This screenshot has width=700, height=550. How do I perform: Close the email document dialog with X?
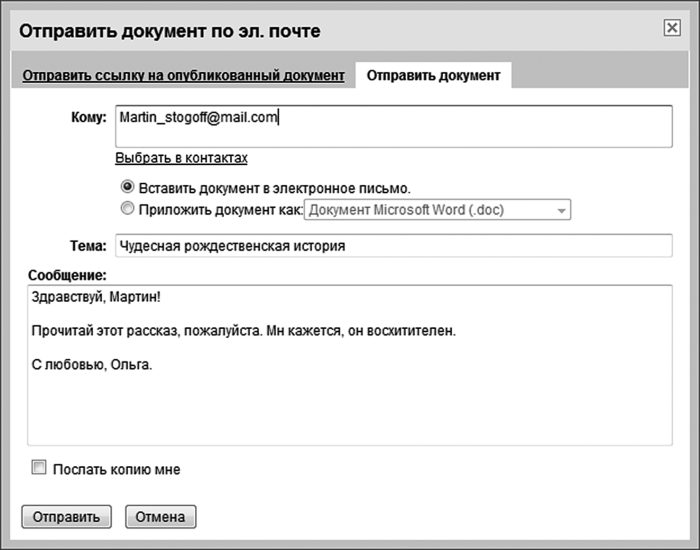point(672,29)
